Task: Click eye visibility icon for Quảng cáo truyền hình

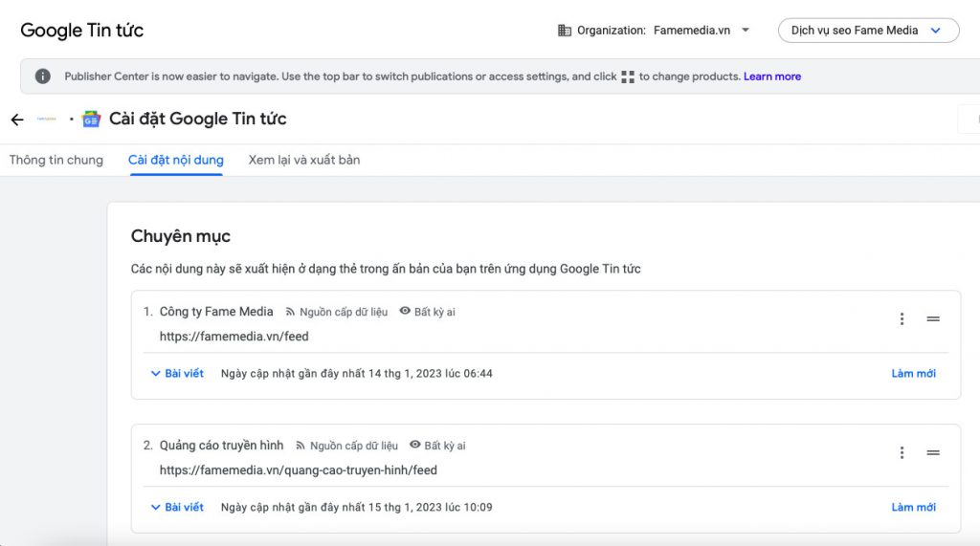Action: pos(415,445)
